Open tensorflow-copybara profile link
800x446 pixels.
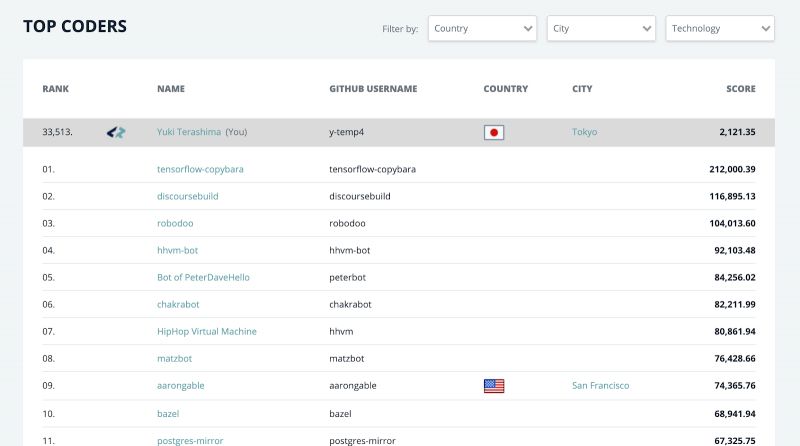(x=200, y=169)
